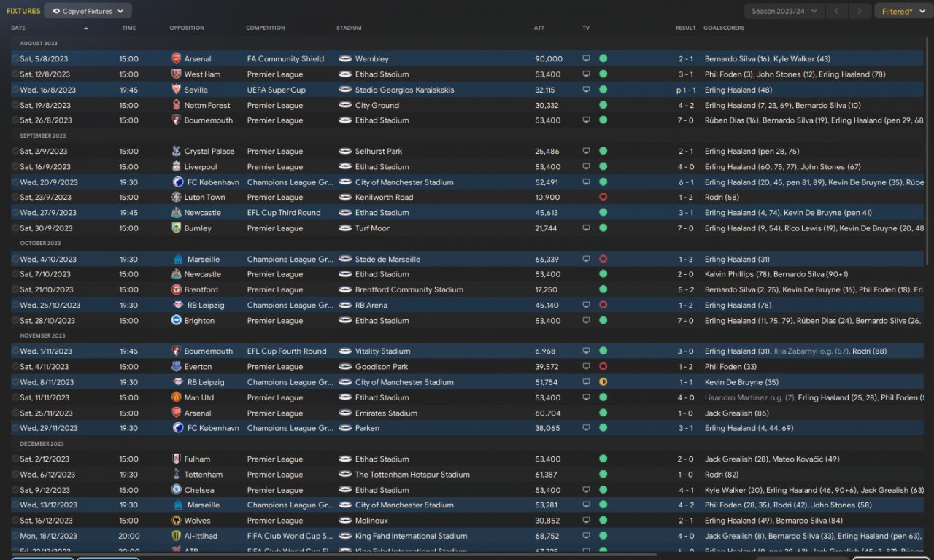Viewport: 934px width, 560px height.
Task: Click goalscorer 'Rodri (82)' in Tottenham row
Action: pos(722,475)
